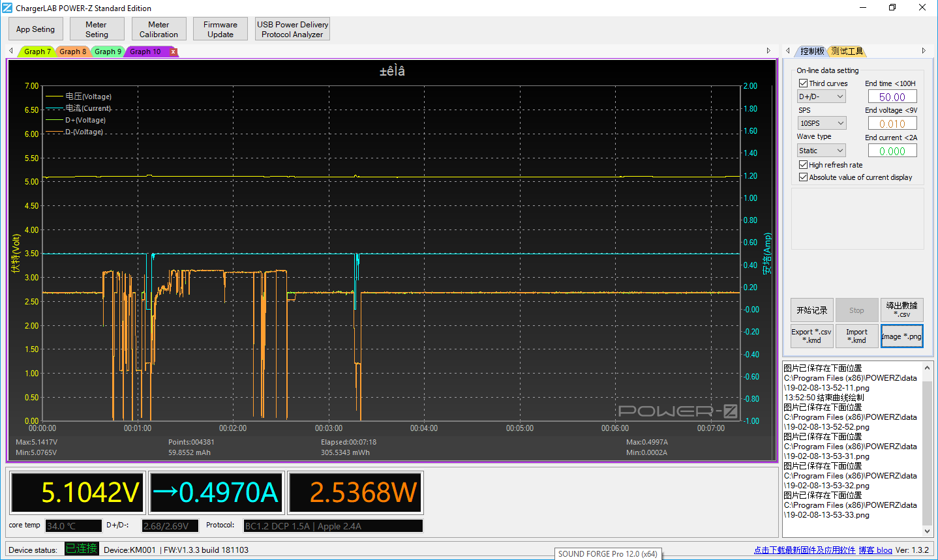Screen dimensions: 938x560
Task: Switch to 控制板 tab
Action: [x=812, y=51]
